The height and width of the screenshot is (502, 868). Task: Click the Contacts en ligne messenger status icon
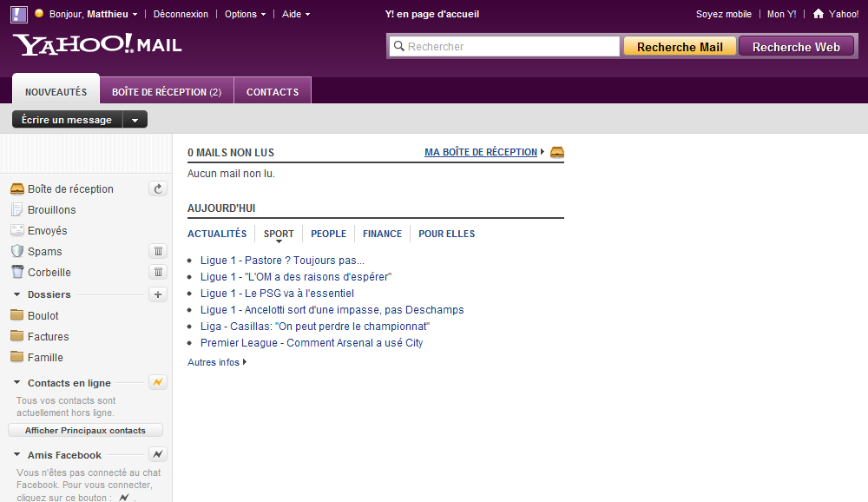point(158,382)
